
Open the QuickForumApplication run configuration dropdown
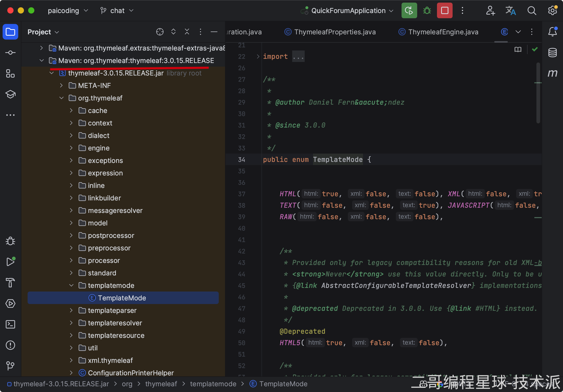(348, 11)
